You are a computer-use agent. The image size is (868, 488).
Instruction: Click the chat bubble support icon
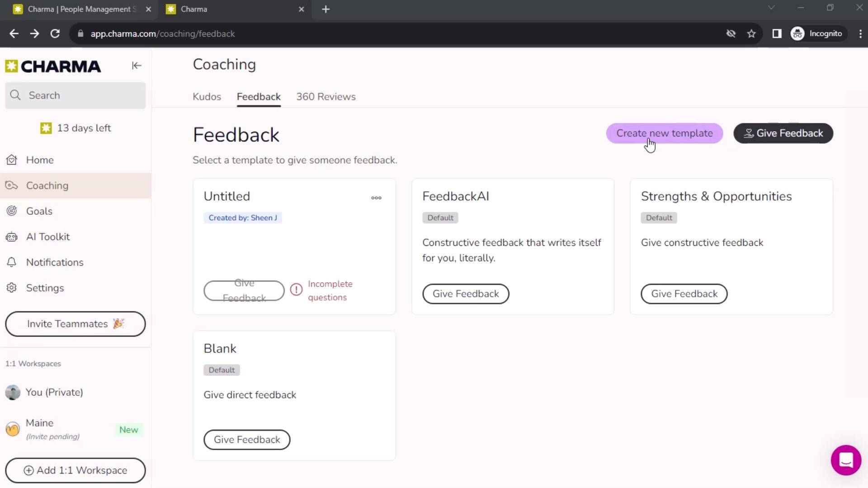point(846,460)
